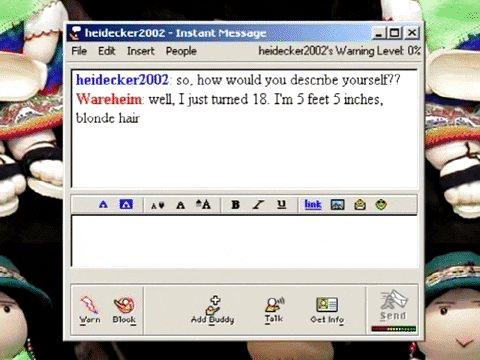Block heidecker2002 with Block button
The image size is (480, 360).
coord(124,310)
